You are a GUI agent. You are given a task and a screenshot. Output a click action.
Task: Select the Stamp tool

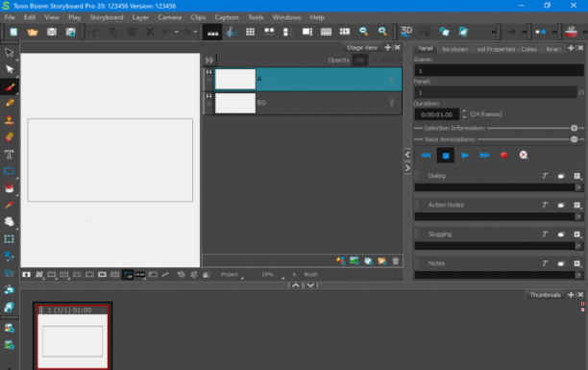pyautogui.click(x=10, y=120)
